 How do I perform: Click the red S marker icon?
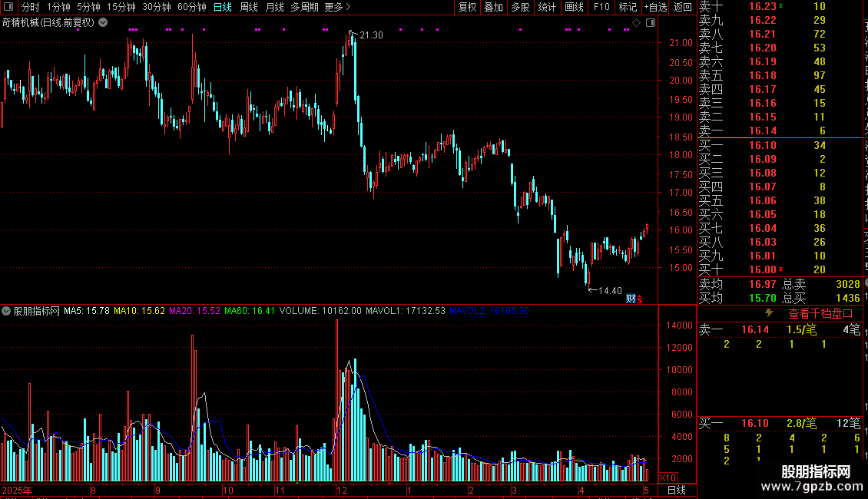640,299
